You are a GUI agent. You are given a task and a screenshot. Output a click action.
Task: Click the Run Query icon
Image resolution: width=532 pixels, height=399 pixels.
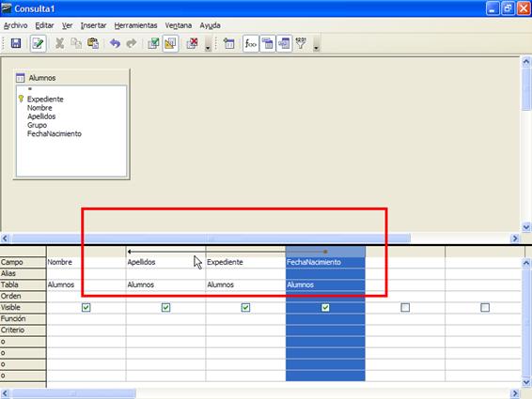153,43
